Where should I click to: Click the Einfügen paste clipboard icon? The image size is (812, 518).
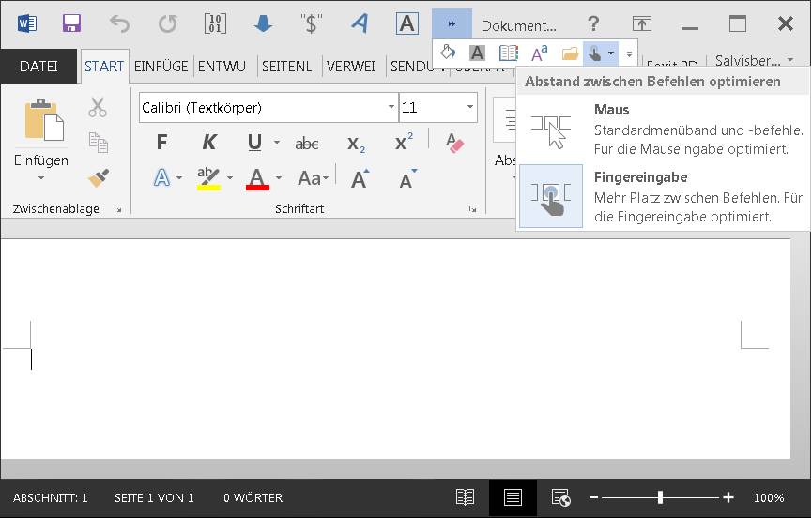click(x=44, y=119)
